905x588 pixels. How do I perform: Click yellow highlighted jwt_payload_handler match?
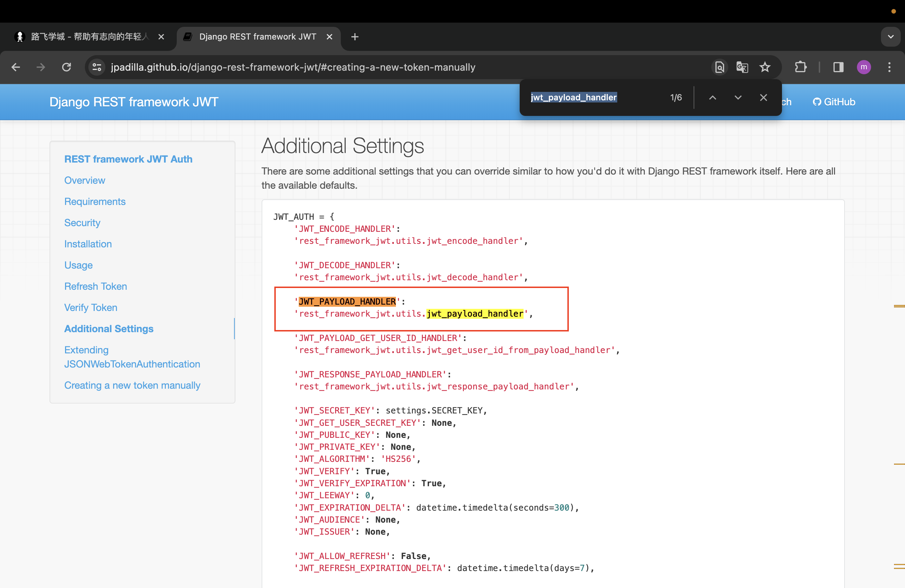point(474,314)
